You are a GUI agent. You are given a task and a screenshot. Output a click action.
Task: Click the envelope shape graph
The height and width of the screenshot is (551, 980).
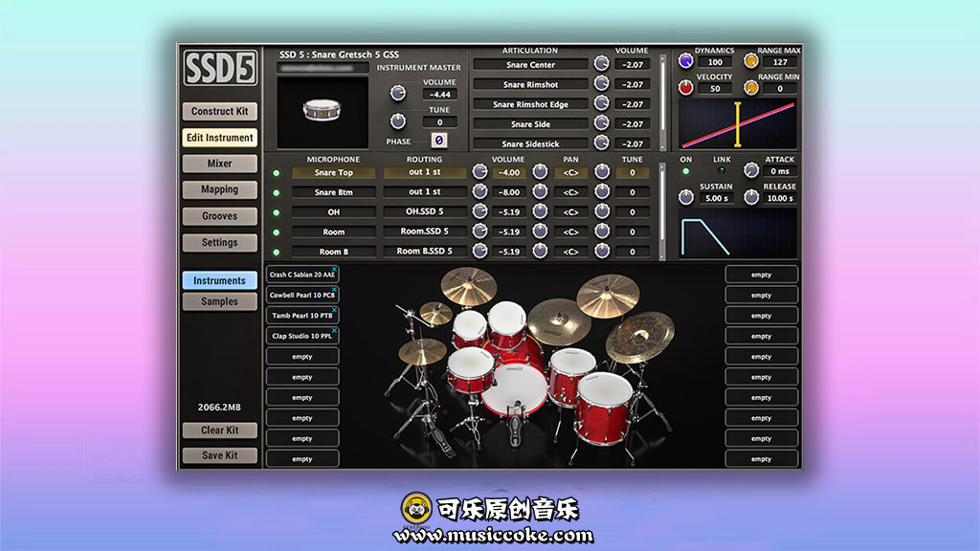coord(738,233)
